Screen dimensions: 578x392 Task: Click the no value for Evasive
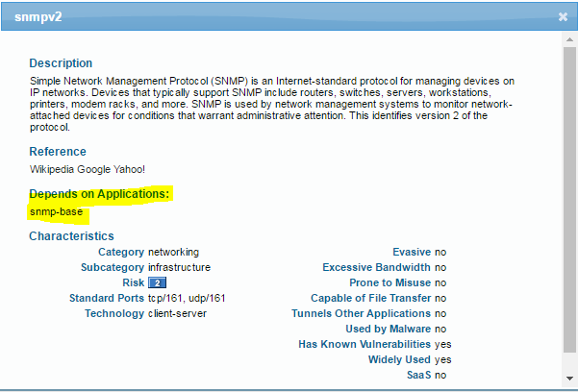440,252
